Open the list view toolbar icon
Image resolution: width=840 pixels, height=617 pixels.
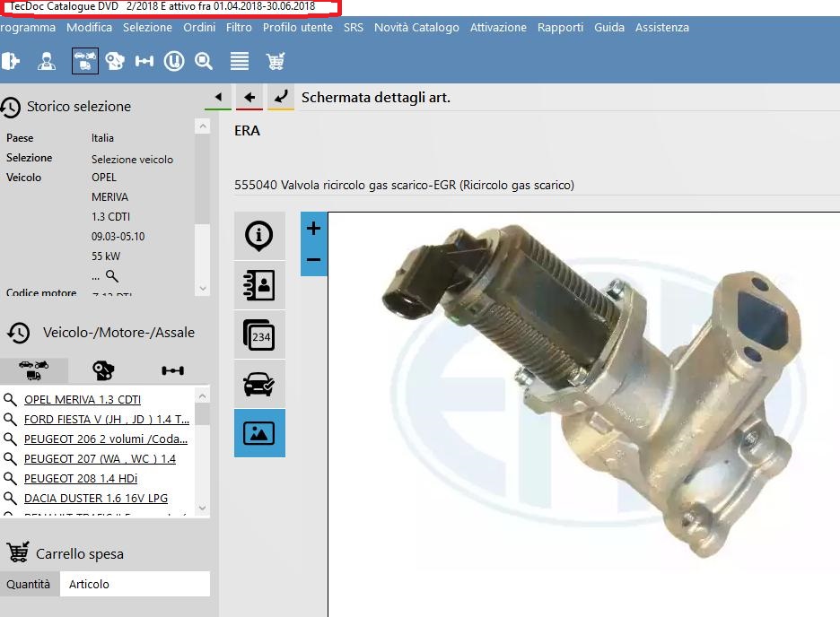click(x=239, y=61)
